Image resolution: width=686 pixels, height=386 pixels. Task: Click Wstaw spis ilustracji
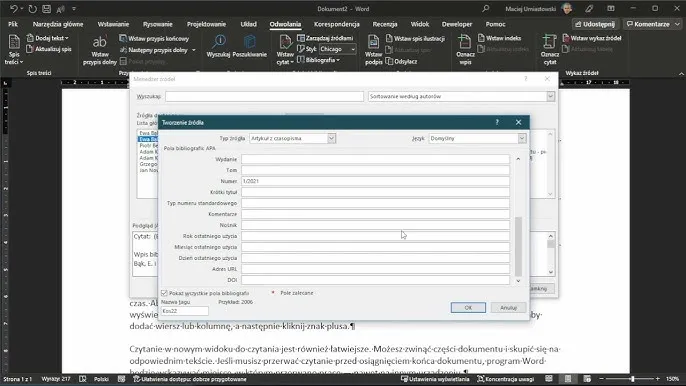tap(415, 39)
